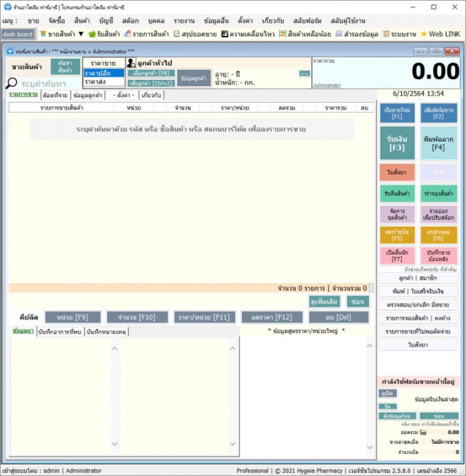Viewport: 466px width, 476px height.
Task: Open the Web LINK star item
Action: point(441,34)
